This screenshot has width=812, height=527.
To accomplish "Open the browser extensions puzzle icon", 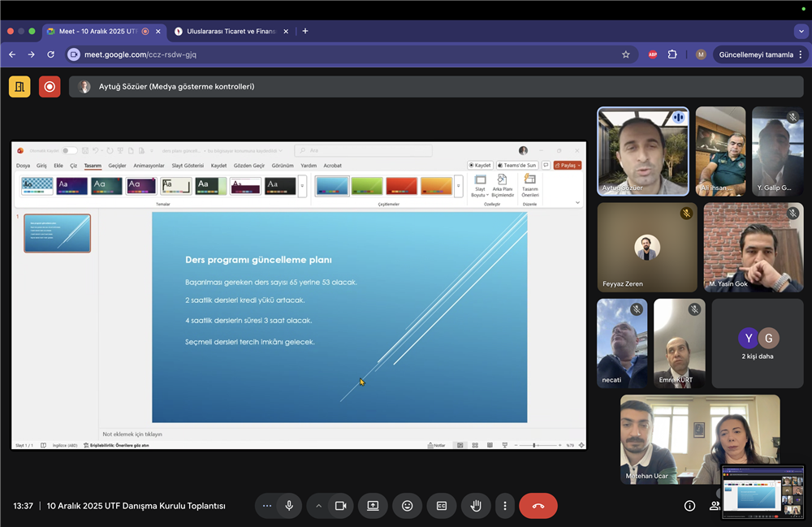I will point(672,54).
